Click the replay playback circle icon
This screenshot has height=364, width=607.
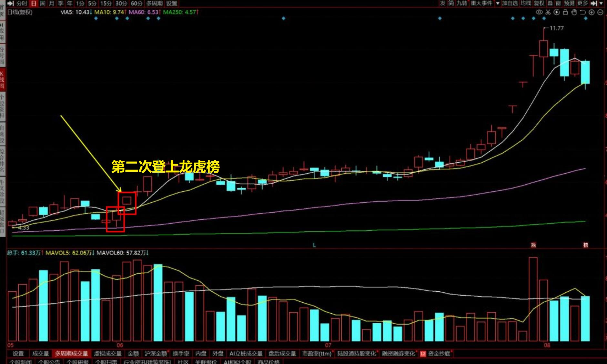pos(556,12)
